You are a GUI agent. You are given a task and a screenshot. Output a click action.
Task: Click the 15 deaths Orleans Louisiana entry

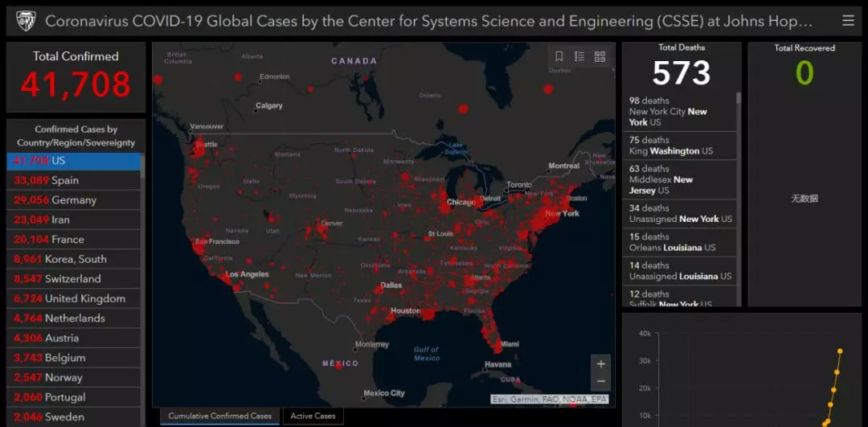point(680,242)
